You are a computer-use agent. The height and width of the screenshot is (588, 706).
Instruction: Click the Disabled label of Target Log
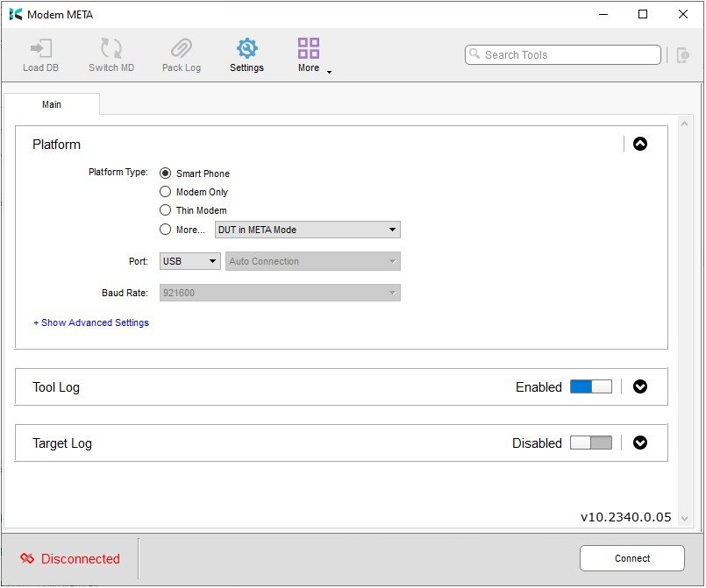click(537, 443)
